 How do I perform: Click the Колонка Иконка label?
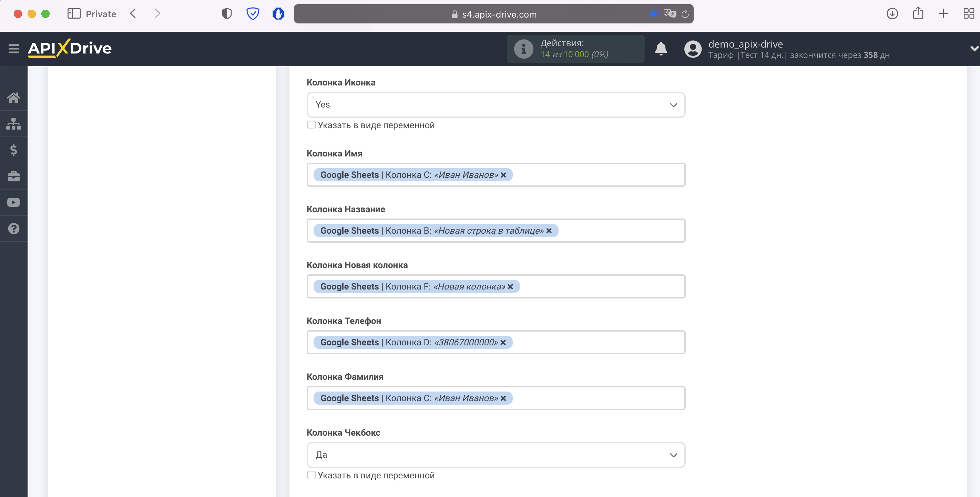point(341,83)
